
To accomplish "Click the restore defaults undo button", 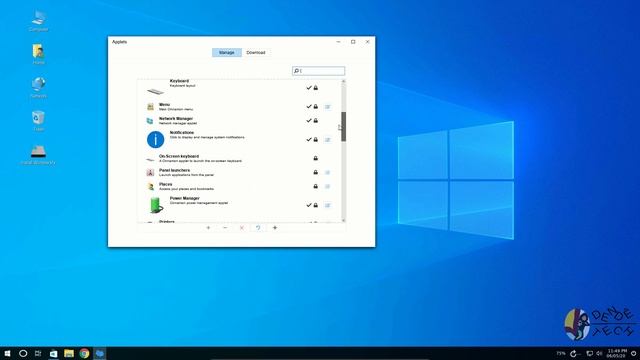I will [258, 228].
